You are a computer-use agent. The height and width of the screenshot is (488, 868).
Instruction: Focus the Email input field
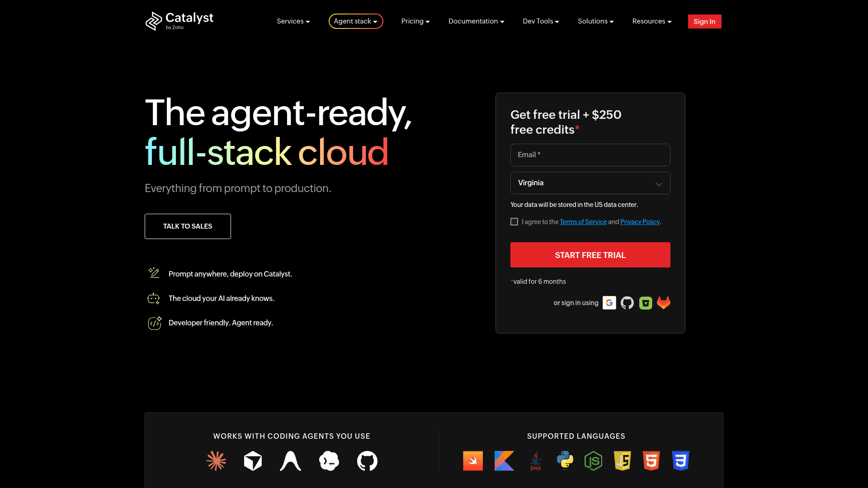[590, 155]
